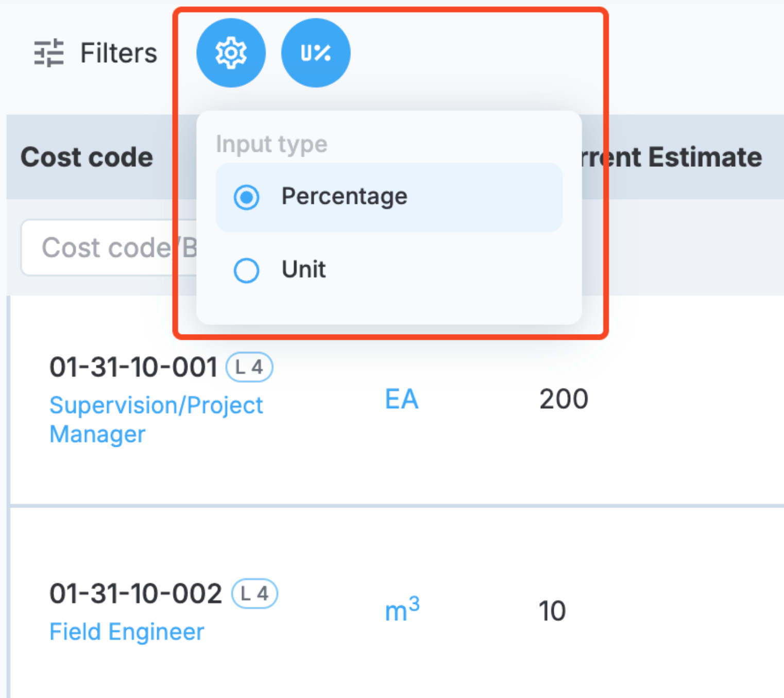Click the Cost code column header

(x=87, y=157)
